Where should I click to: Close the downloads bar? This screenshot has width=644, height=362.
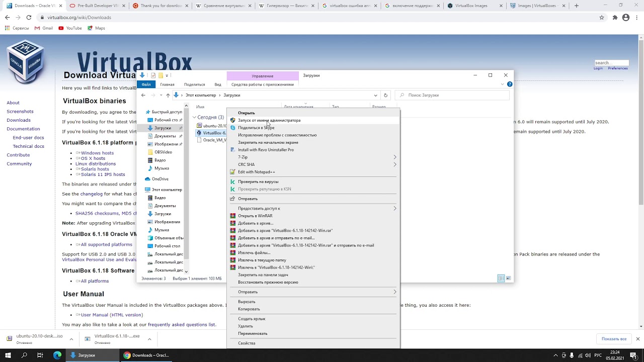pos(638,339)
